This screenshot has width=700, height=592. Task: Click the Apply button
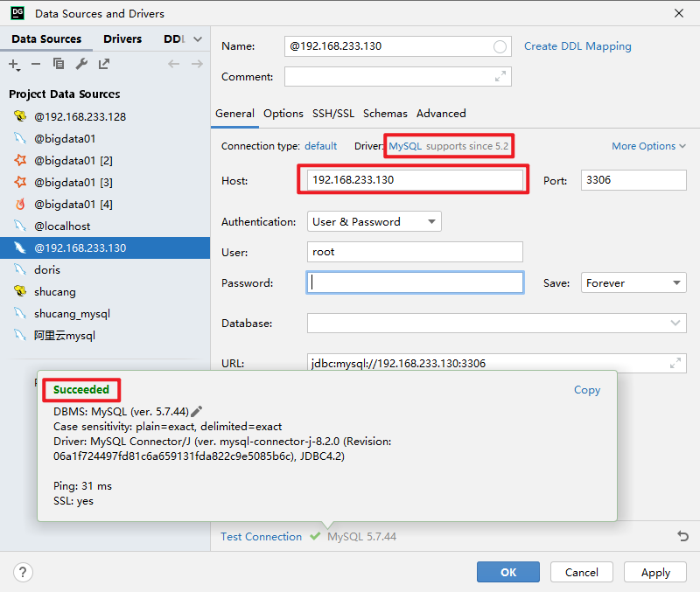pos(655,572)
